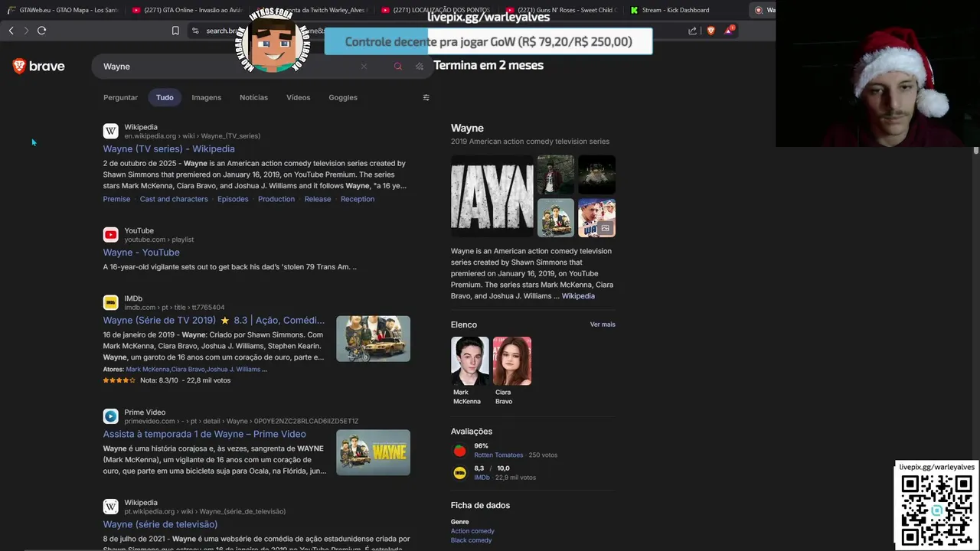Open site settings icon in address bar

[x=195, y=31]
